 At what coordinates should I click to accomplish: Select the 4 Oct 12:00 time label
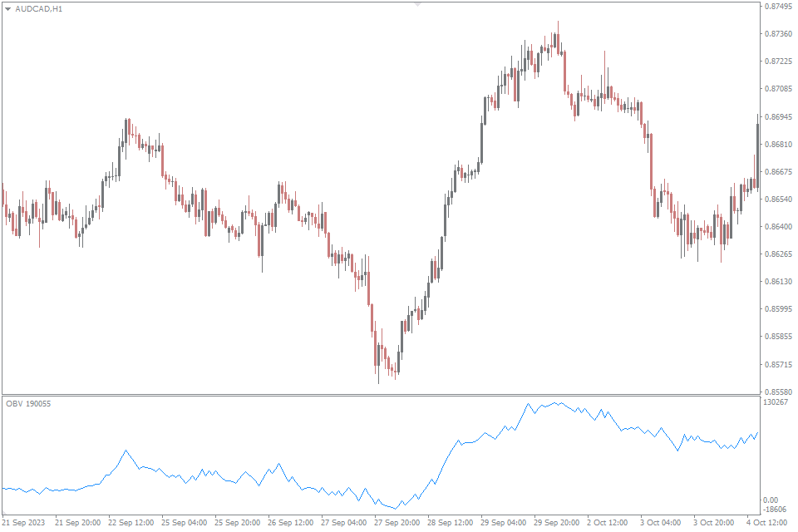click(x=769, y=523)
